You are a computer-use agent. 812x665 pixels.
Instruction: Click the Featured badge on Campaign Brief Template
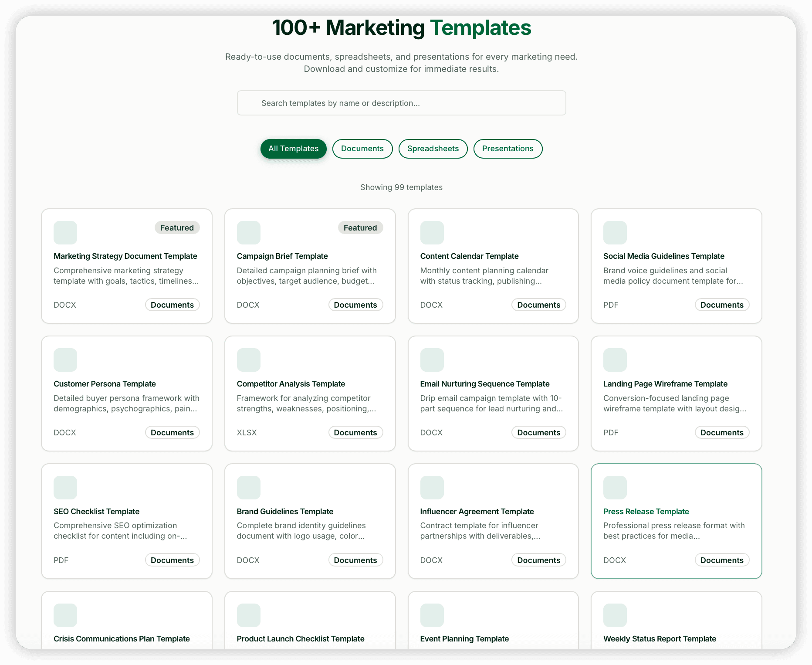[x=360, y=227]
